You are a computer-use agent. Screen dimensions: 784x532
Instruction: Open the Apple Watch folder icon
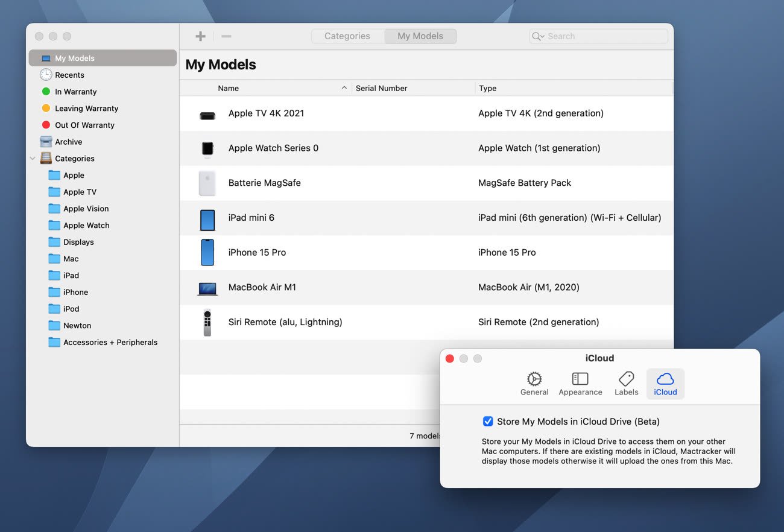[x=54, y=226]
